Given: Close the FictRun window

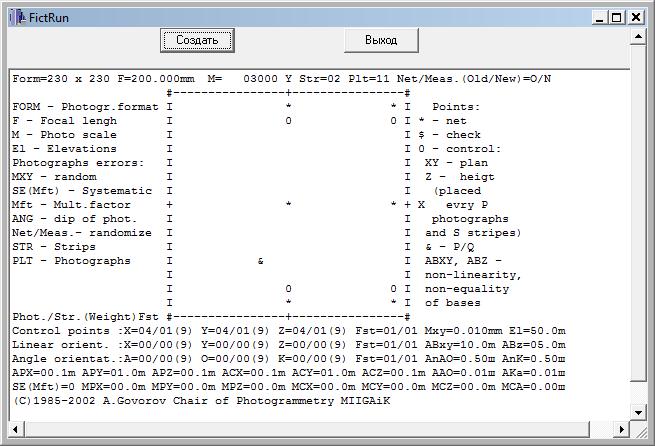Looking at the screenshot, I should 635,18.
